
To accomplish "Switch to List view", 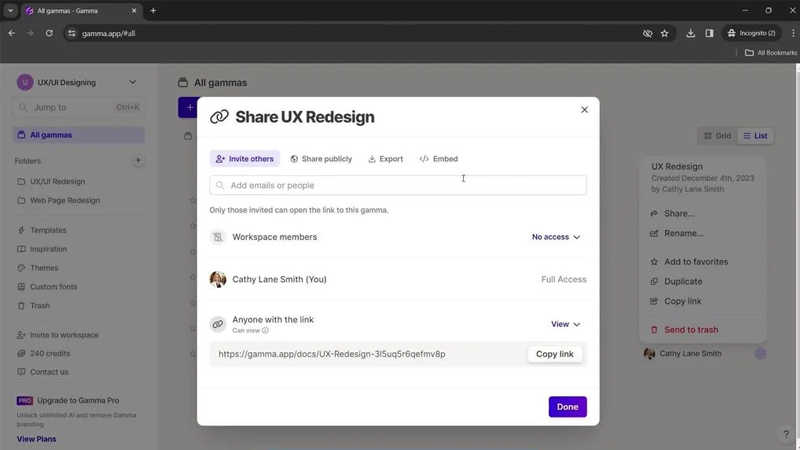I will pos(755,136).
